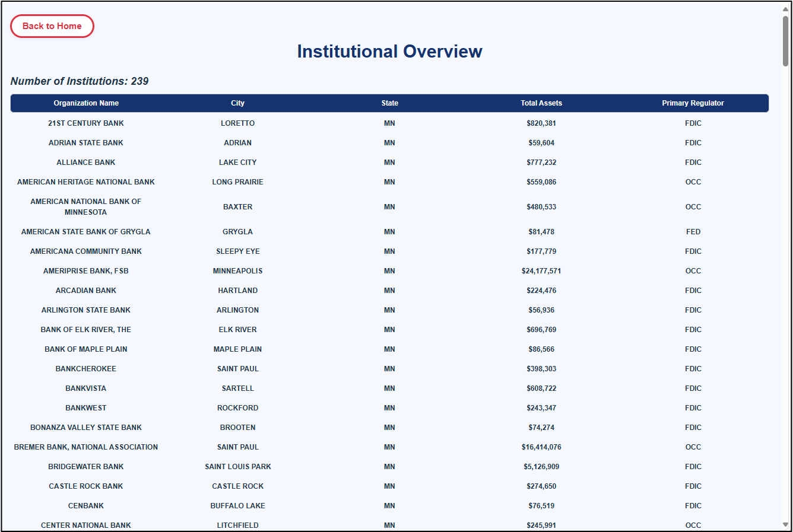Select AMERICAN STATE BANK OF GRYGLA

tap(86, 232)
